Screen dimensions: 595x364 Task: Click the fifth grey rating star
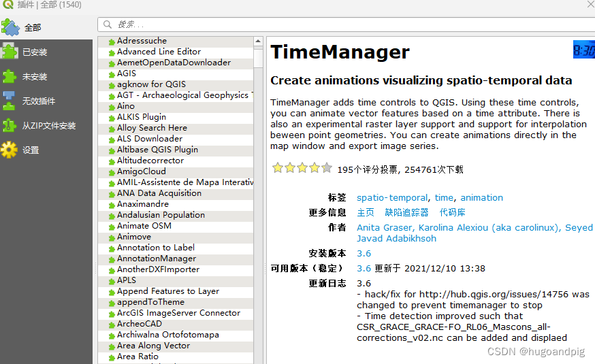click(326, 167)
